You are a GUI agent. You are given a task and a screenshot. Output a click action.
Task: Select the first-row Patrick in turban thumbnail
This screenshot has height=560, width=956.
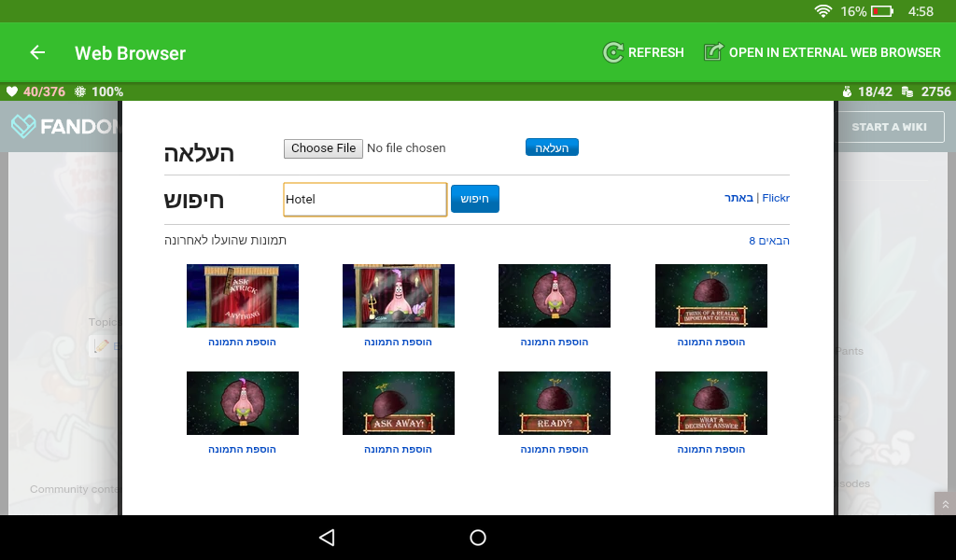tap(555, 296)
